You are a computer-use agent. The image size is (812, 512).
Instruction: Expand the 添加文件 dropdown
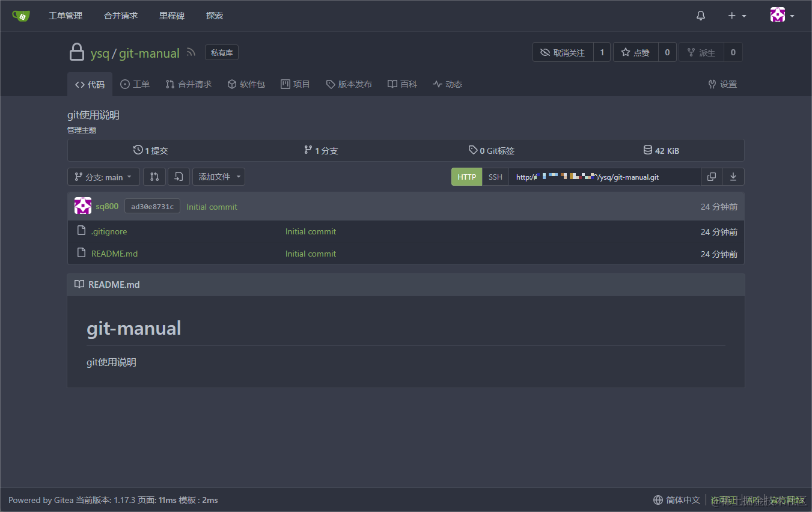(219, 177)
